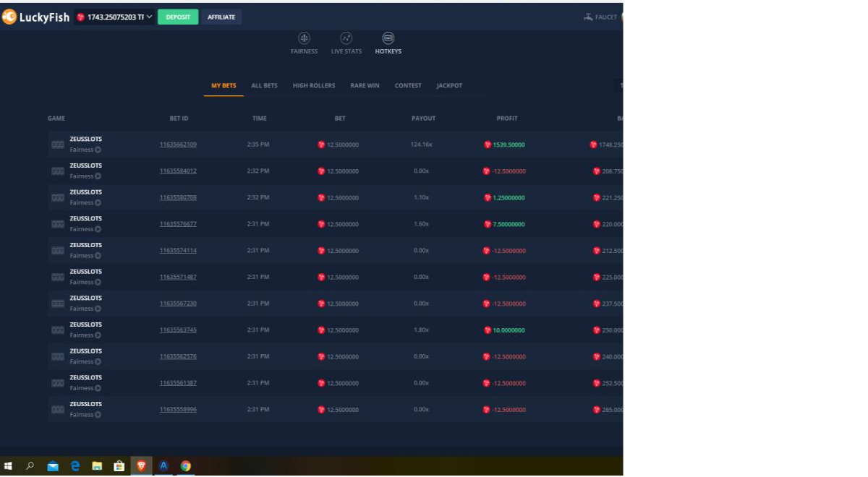Open bet ID 11635584012 link
The width and height of the screenshot is (868, 477).
tap(178, 171)
